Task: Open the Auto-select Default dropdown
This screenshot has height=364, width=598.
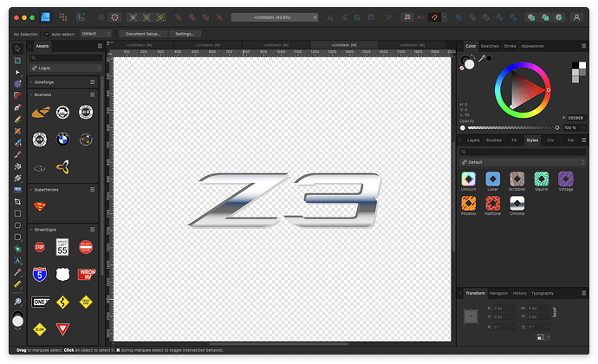Action: click(x=95, y=34)
